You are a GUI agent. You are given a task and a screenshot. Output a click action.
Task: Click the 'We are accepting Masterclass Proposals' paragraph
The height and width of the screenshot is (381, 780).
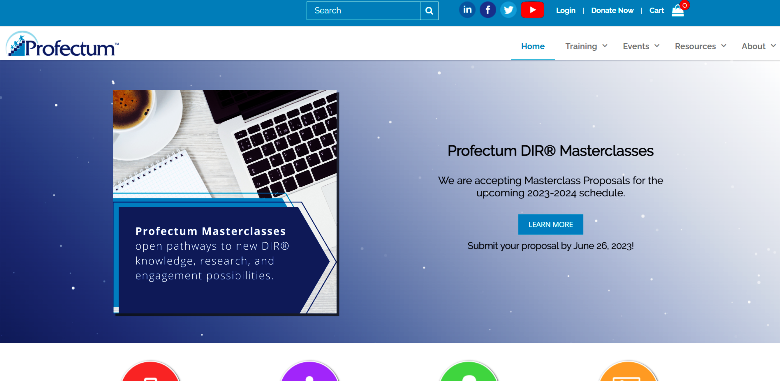(550, 187)
